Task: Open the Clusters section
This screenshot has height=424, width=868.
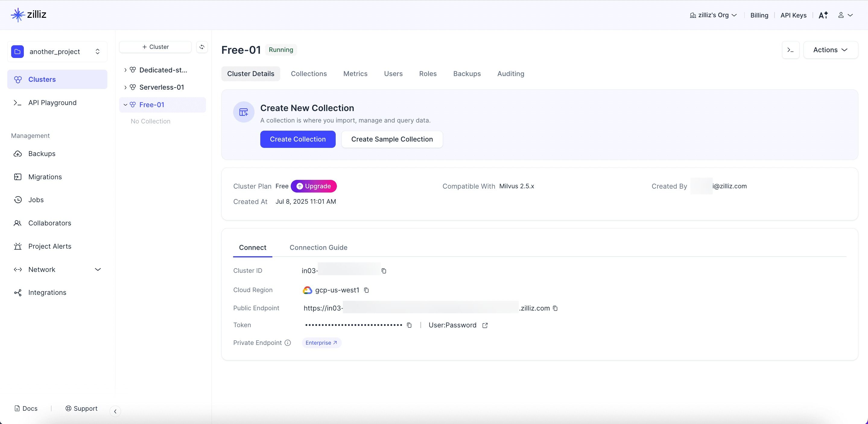Action: tap(57, 79)
